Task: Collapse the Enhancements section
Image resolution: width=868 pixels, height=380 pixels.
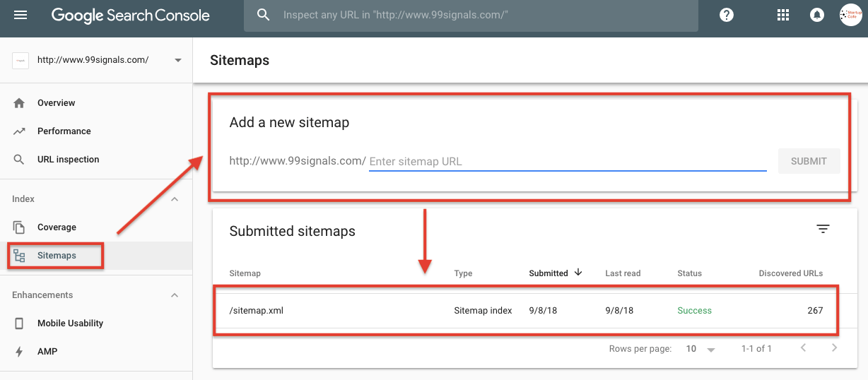Action: click(175, 295)
